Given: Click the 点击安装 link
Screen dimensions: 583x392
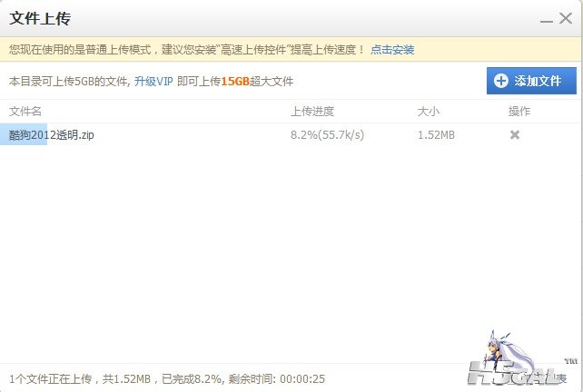Looking at the screenshot, I should pos(392,49).
